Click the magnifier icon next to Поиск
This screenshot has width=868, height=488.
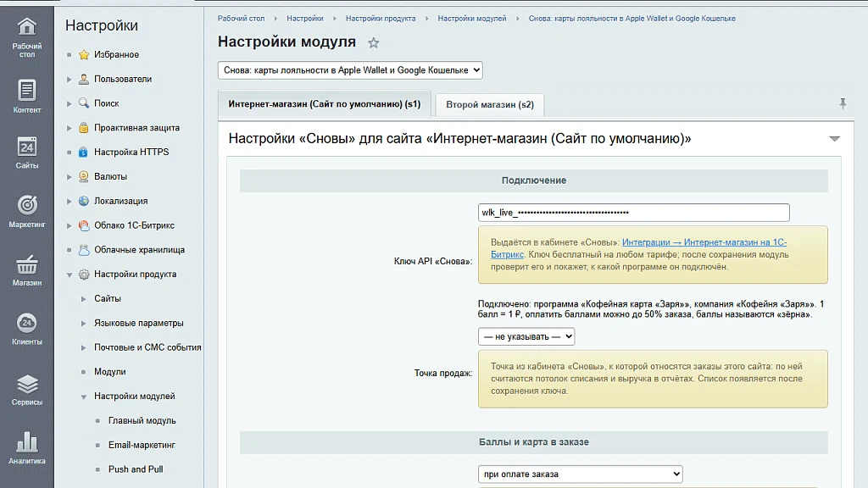[x=84, y=103]
